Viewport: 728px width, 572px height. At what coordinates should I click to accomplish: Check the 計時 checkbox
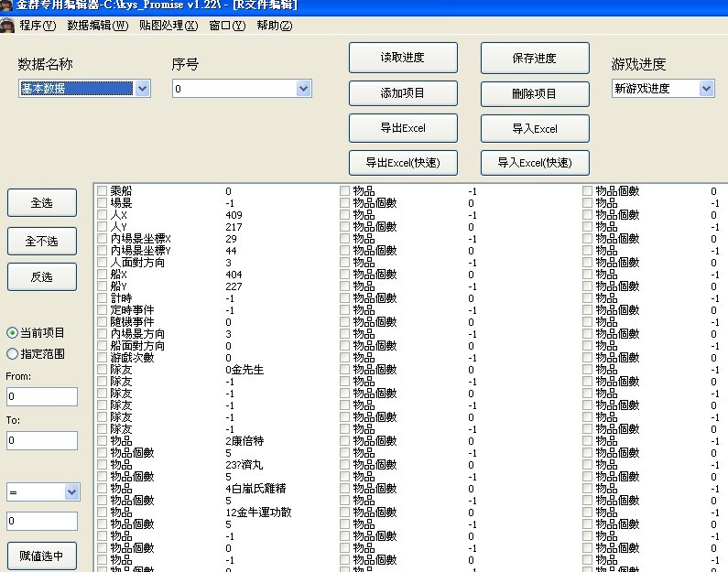tap(103, 297)
